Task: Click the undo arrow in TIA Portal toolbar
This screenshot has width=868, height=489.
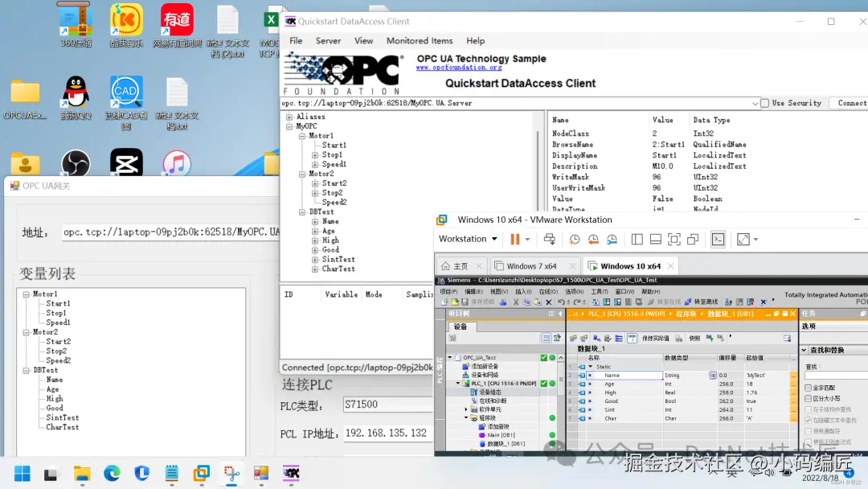Action: pyautogui.click(x=561, y=302)
